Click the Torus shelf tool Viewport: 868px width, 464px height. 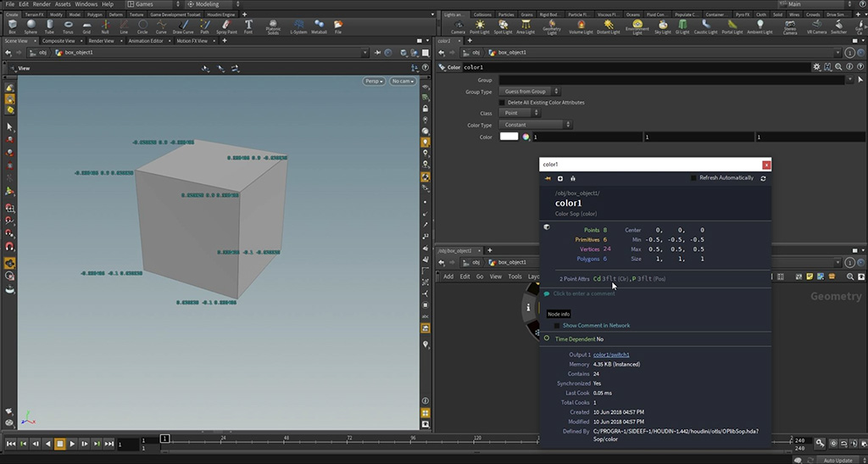[x=68, y=25]
